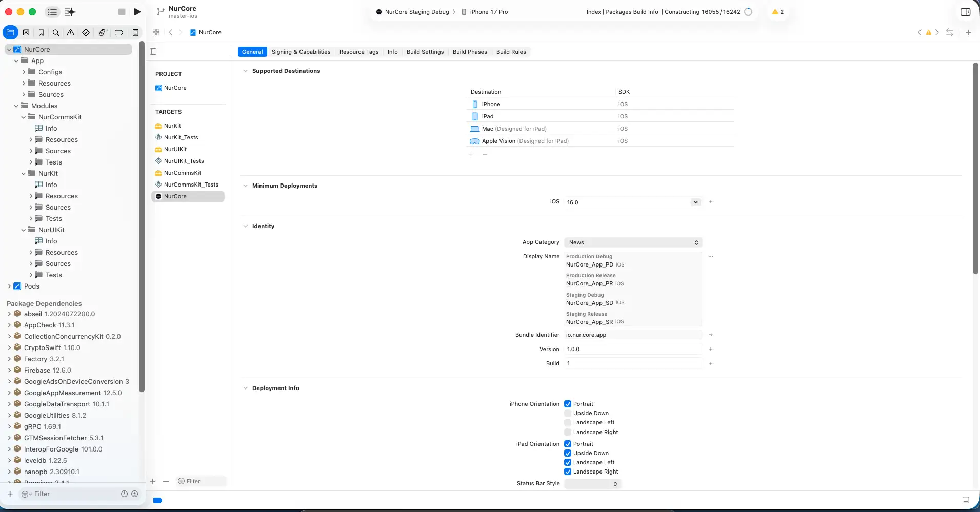
Task: Stop the running build task
Action: pyautogui.click(x=122, y=12)
